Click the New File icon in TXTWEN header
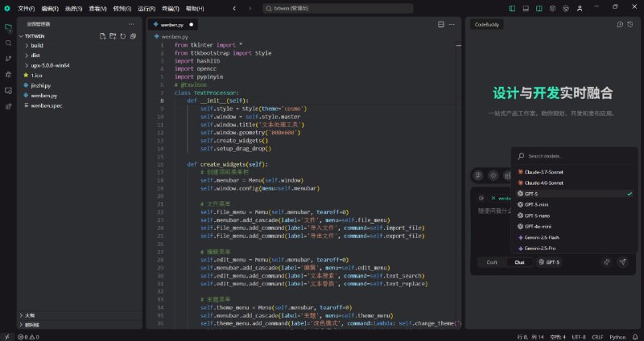 [x=103, y=36]
